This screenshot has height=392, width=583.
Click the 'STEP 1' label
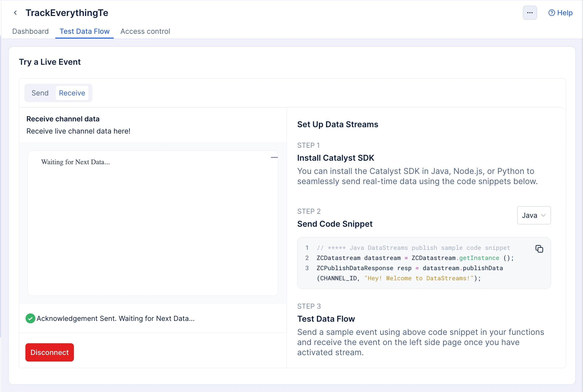pos(309,145)
